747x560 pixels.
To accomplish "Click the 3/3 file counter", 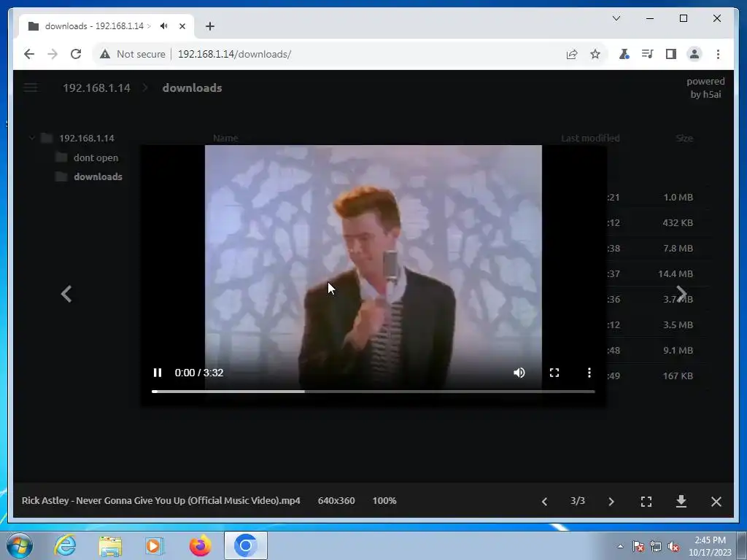I will (578, 500).
